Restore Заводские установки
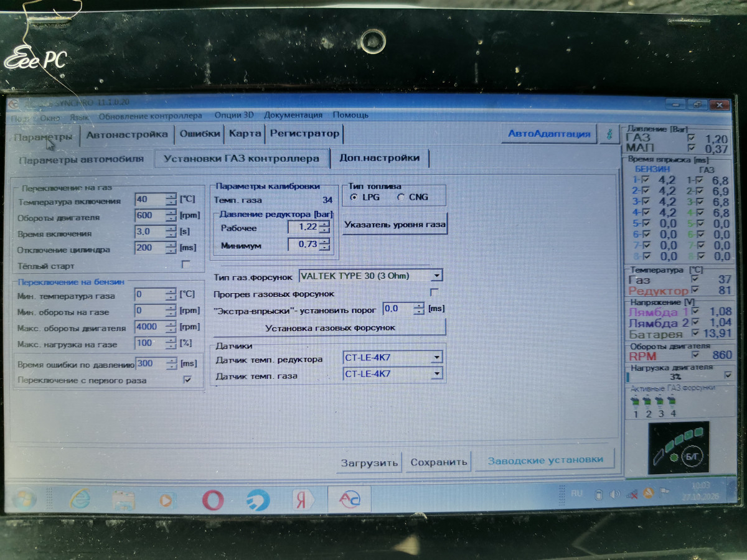 click(x=545, y=460)
